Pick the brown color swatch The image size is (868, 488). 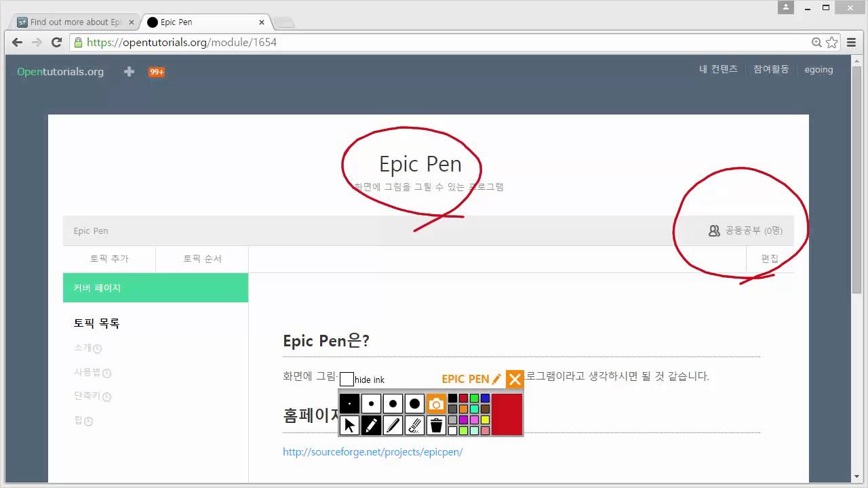[x=485, y=409]
